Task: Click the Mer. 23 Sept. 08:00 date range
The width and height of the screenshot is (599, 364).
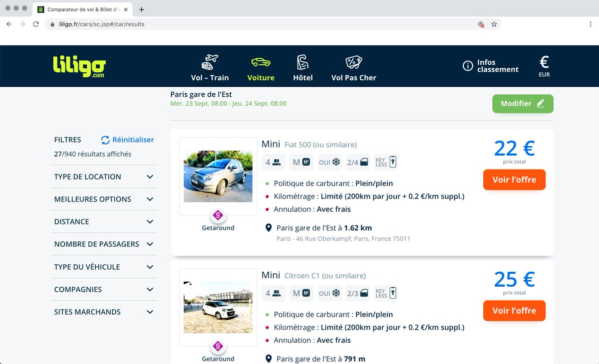Action: tap(229, 104)
